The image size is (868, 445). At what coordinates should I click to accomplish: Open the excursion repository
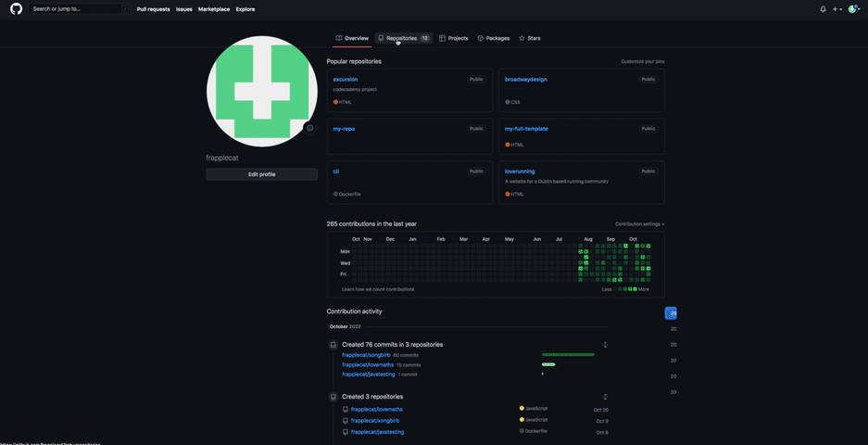(346, 79)
